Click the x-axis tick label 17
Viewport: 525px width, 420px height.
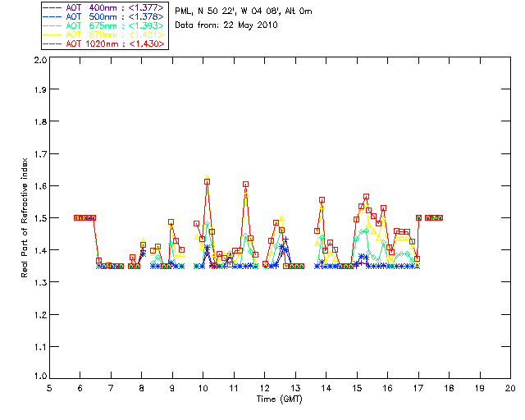418,388
